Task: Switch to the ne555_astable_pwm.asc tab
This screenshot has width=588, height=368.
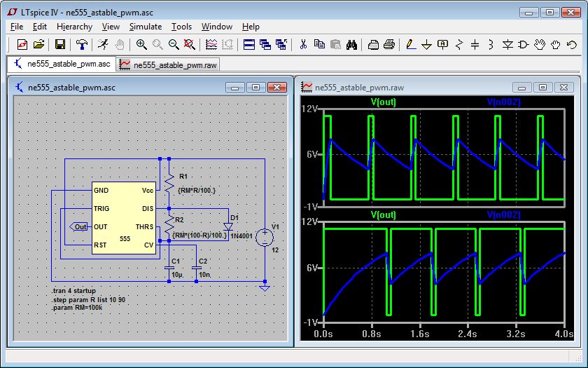Action: [62, 64]
